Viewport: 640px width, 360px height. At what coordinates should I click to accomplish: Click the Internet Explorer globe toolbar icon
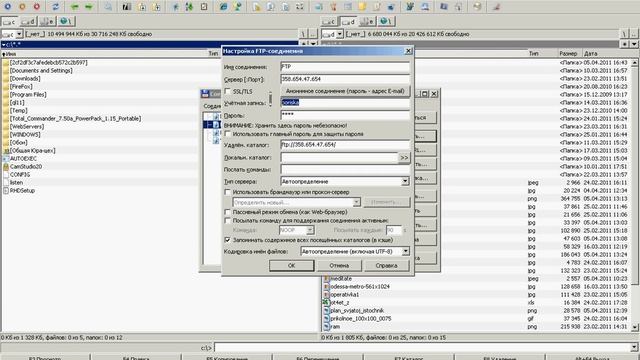(223, 7)
